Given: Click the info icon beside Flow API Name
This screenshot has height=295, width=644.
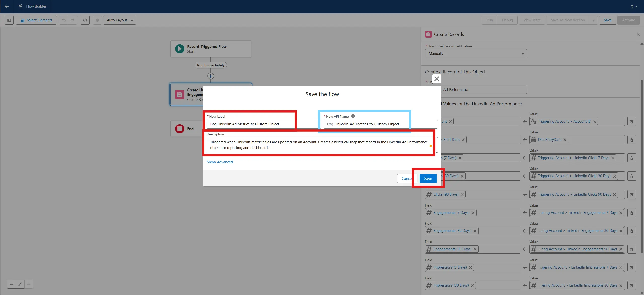Looking at the screenshot, I should click(353, 116).
